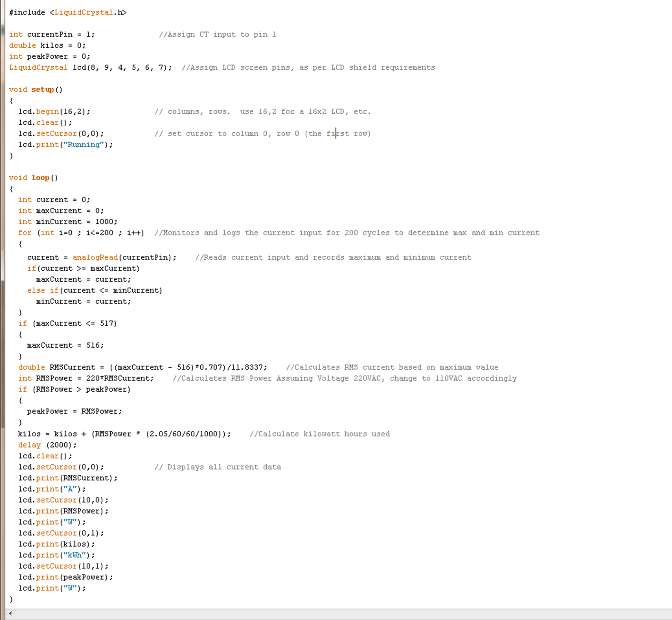Click comment "//Calculate kilowatt hours used"
This screenshot has width=672, height=620.
pos(320,434)
